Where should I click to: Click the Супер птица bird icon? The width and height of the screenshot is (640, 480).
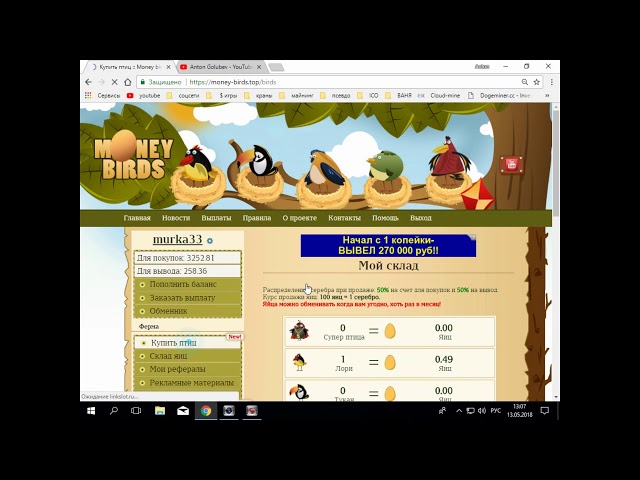pos(299,330)
